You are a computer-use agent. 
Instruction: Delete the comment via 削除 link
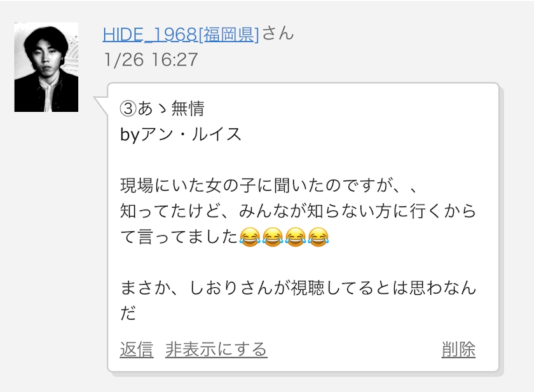(458, 349)
